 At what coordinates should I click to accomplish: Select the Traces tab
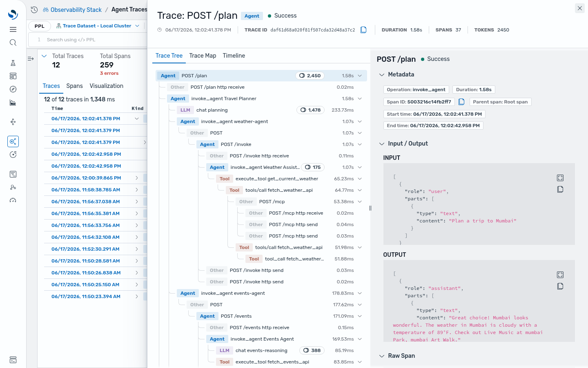51,86
